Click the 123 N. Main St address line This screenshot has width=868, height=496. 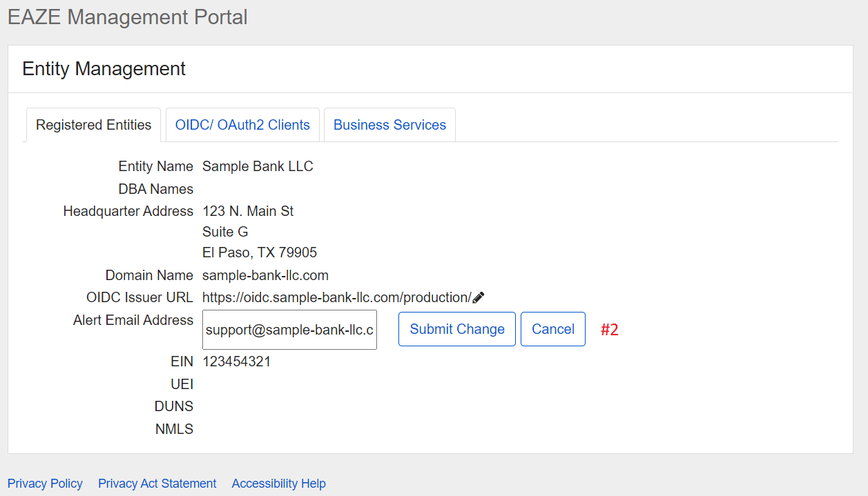coord(248,211)
